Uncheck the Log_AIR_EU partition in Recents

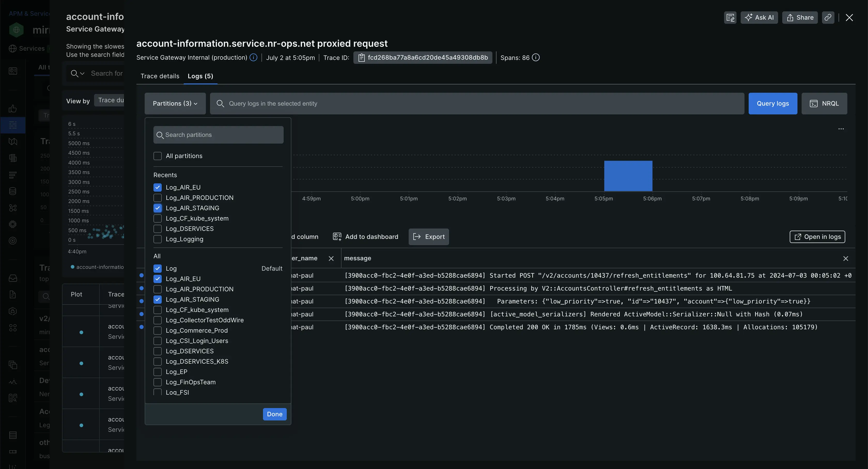[157, 187]
